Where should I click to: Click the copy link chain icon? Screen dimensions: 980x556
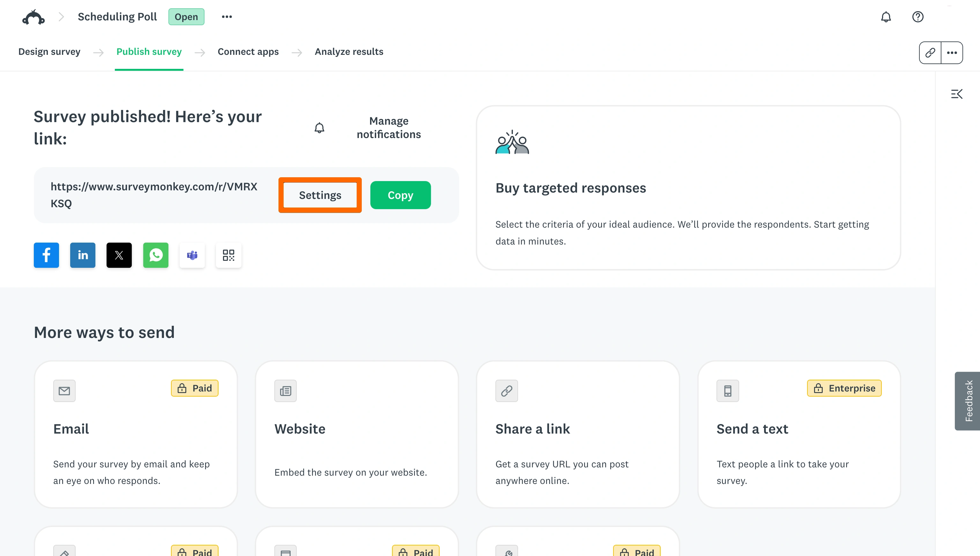(x=930, y=52)
